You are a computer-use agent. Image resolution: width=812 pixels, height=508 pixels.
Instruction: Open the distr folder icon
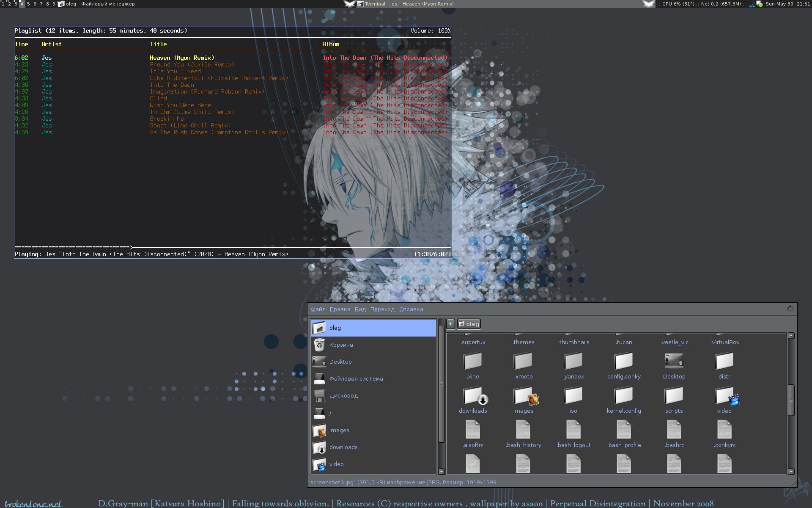[x=724, y=361]
